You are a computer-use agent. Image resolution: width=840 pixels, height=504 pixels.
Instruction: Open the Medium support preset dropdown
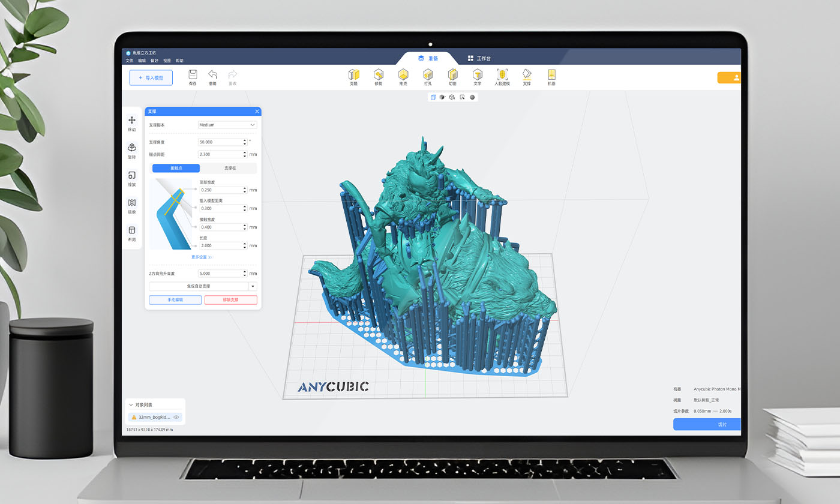click(x=227, y=125)
